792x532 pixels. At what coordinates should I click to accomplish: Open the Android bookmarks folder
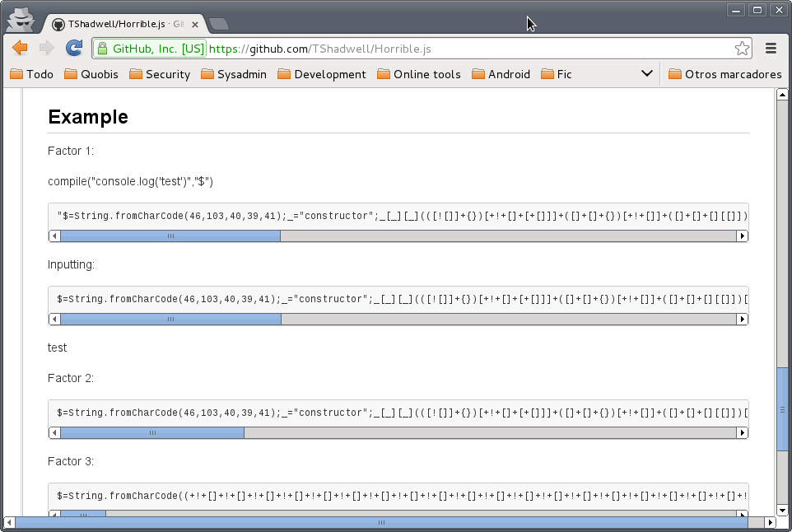pos(501,74)
